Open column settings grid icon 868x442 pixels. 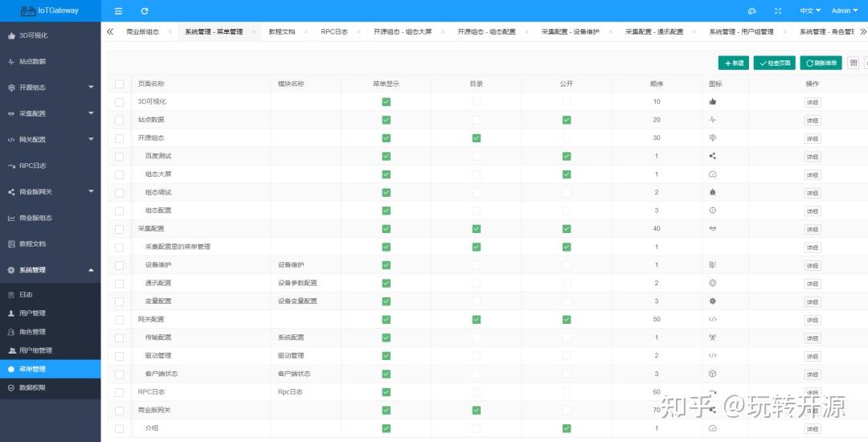(854, 63)
